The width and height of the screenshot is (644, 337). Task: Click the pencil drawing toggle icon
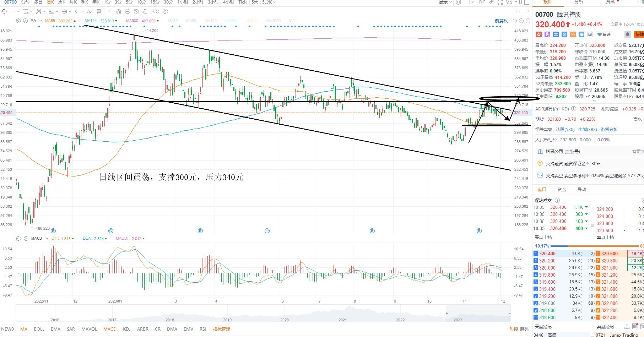491,2
